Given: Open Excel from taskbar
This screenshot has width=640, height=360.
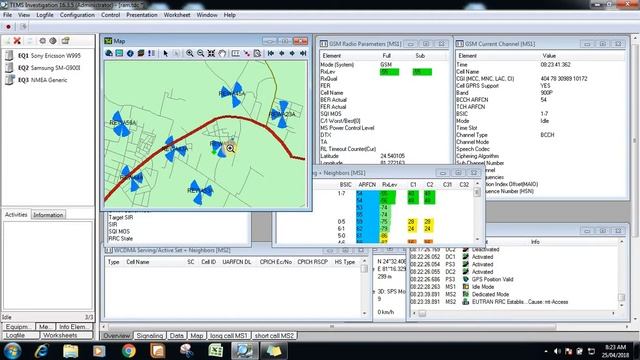Looking at the screenshot, I should coord(216,351).
